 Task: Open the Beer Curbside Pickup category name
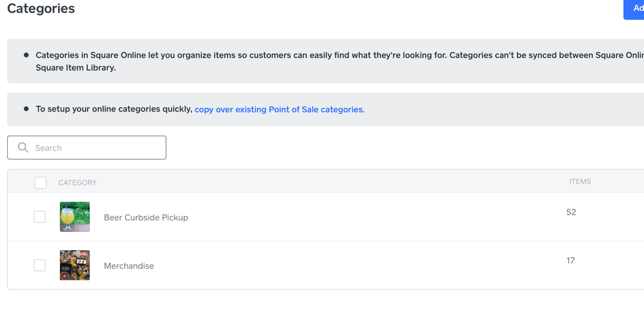tap(146, 218)
